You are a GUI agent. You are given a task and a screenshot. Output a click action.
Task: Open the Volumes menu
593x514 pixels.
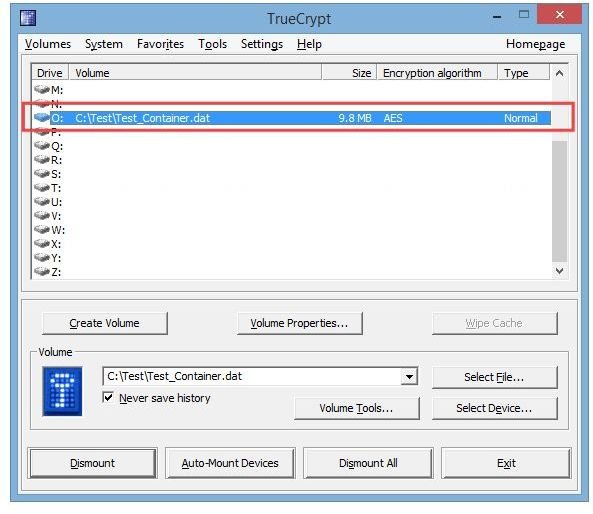(x=48, y=44)
